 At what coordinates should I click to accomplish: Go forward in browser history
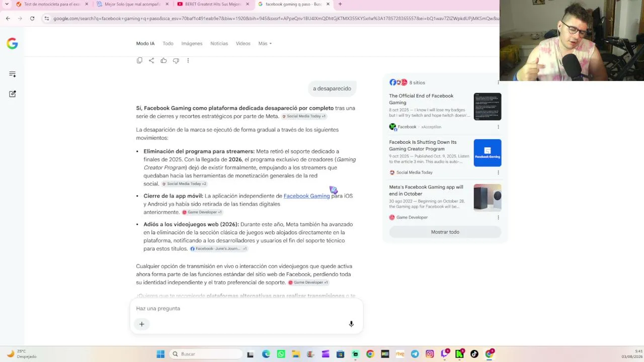20,19
